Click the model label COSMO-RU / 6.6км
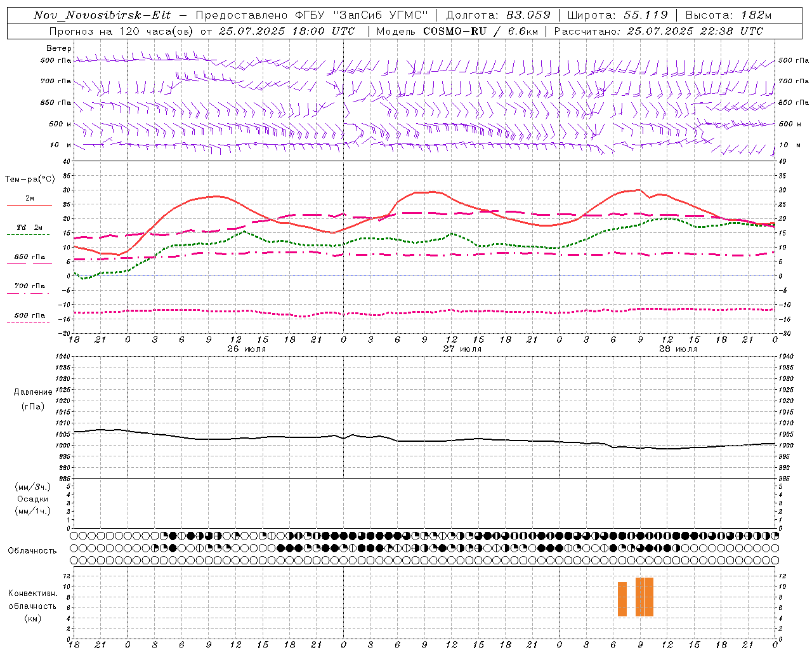Screen dimensions: 812x650 click(x=481, y=31)
